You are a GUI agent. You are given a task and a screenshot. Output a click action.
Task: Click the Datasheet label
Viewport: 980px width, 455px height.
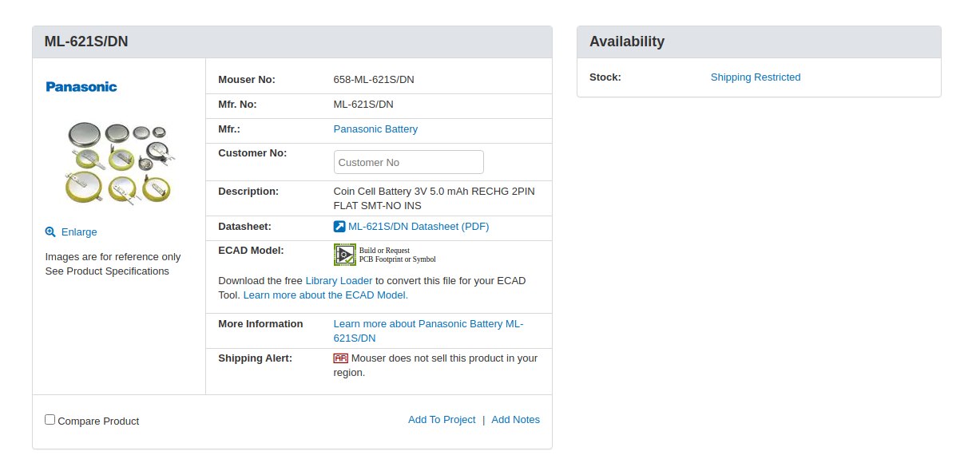tap(244, 227)
